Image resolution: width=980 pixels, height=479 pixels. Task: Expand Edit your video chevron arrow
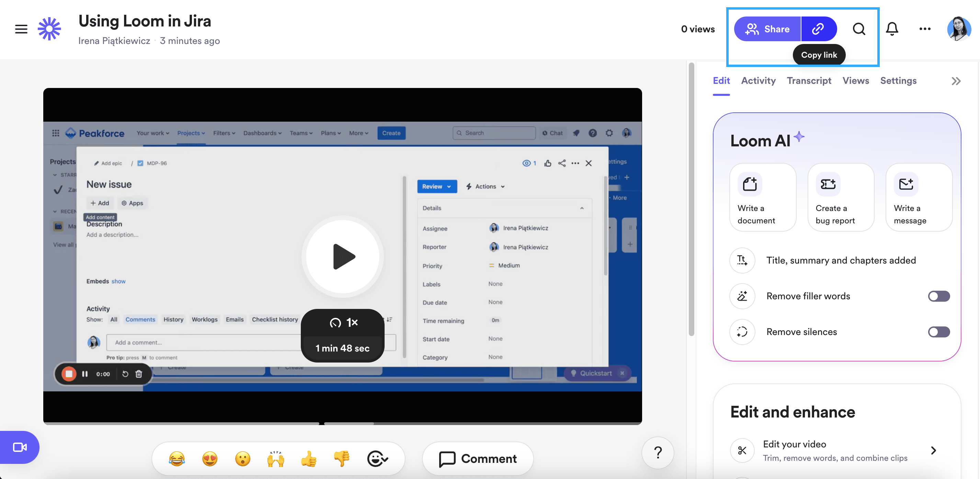(934, 451)
